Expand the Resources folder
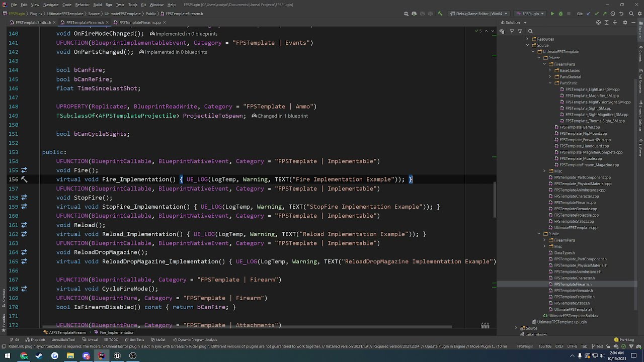 527,39
